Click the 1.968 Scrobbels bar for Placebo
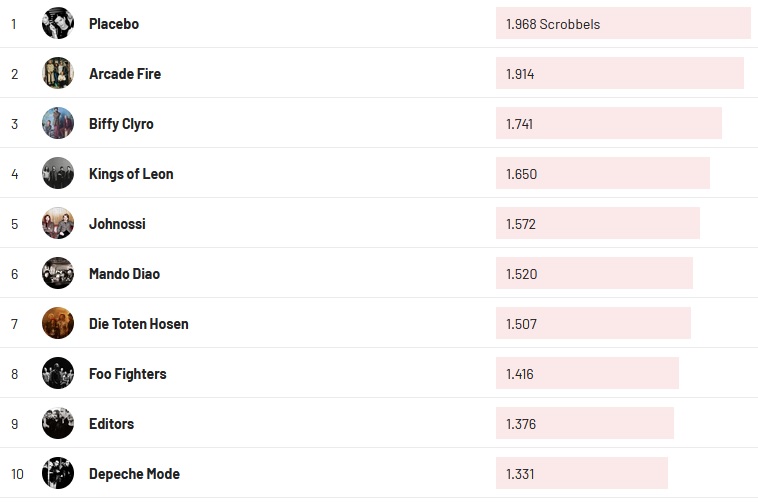758x502 pixels. pyautogui.click(x=622, y=23)
